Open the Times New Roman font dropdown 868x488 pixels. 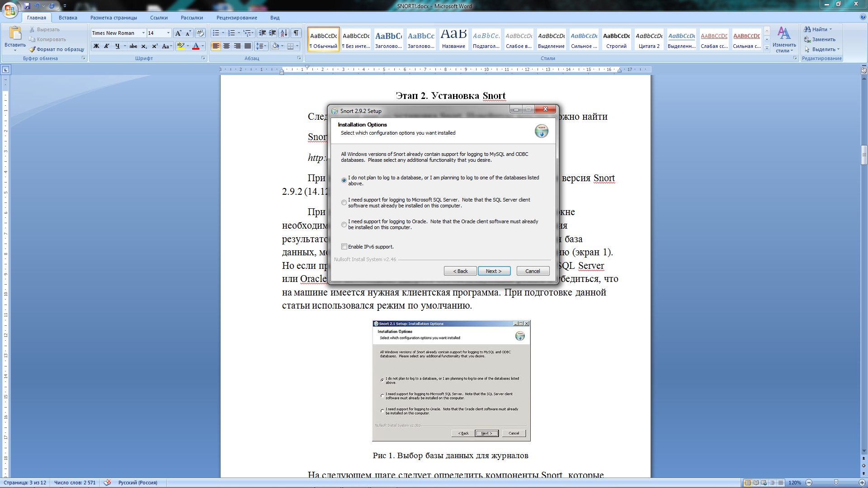(143, 33)
